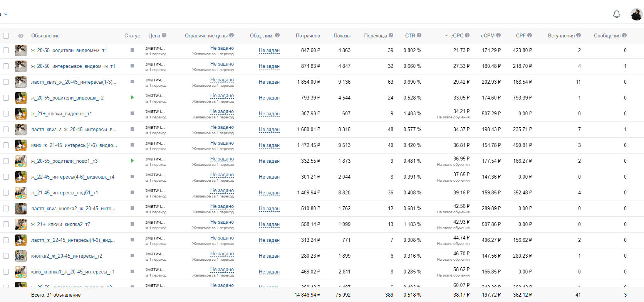The image size is (644, 302).
Task: Toggle the select-all checkbox in header
Action: click(6, 35)
